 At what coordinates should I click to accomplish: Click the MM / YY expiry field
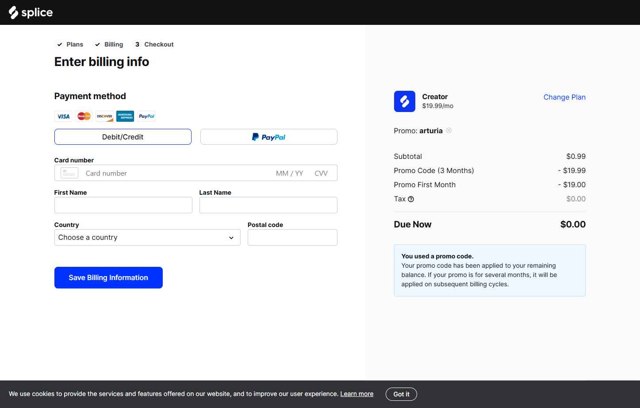coord(289,173)
